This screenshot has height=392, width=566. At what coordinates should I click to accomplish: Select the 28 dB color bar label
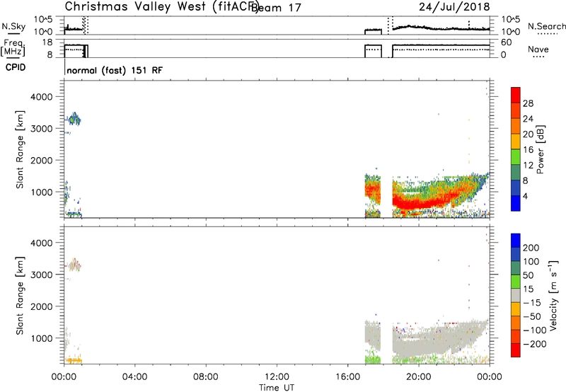coord(528,104)
